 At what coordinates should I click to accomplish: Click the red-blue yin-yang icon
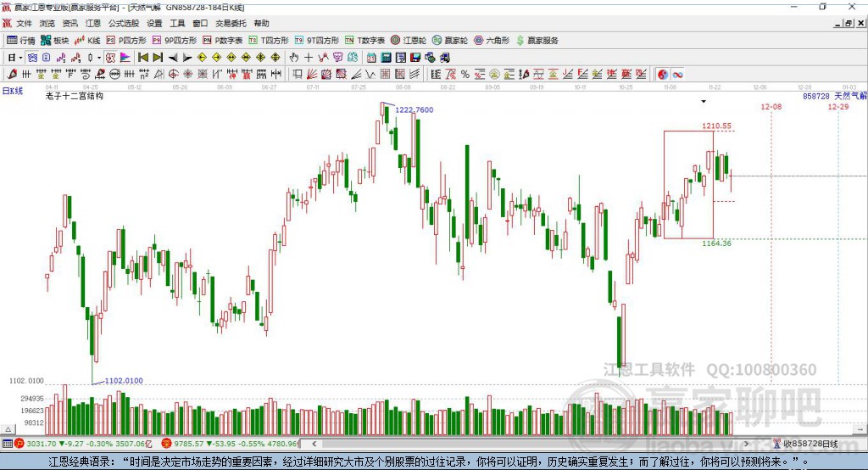tap(663, 75)
